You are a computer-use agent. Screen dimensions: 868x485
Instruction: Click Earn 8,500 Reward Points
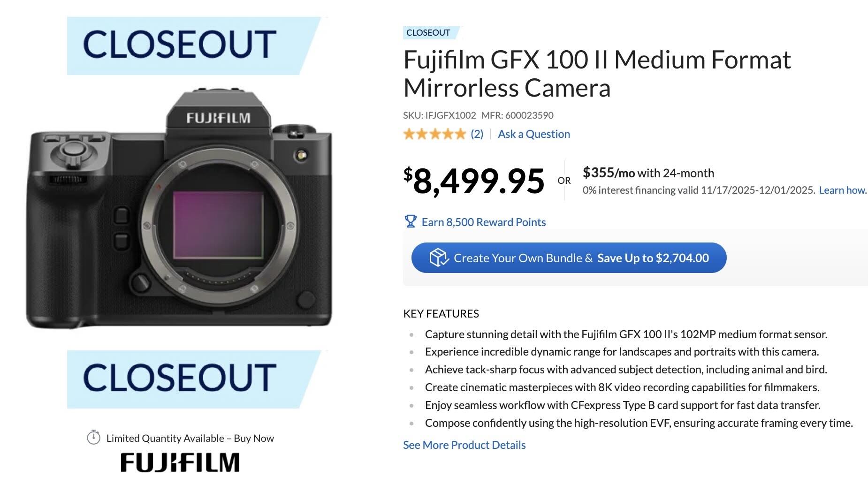pyautogui.click(x=483, y=222)
